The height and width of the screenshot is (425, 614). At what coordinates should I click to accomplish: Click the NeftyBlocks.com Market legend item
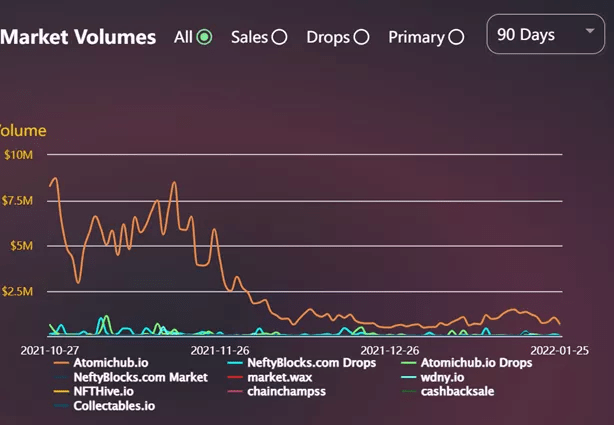[x=140, y=377]
